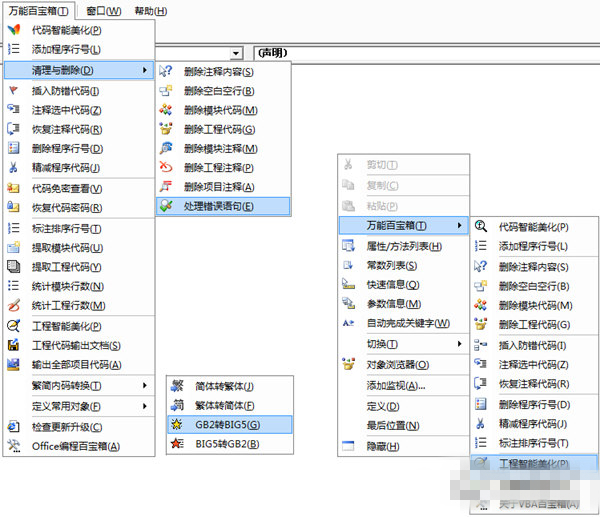Choose 隐藏(H) in the context menu
Viewport: 600px width, 517px height.
[x=404, y=446]
